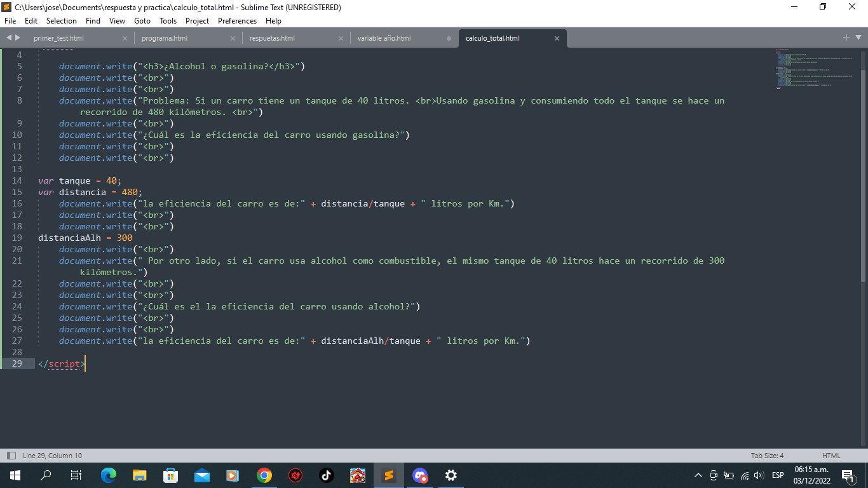Viewport: 868px width, 488px height.
Task: Close the respuetas.html tab
Action: [341, 38]
